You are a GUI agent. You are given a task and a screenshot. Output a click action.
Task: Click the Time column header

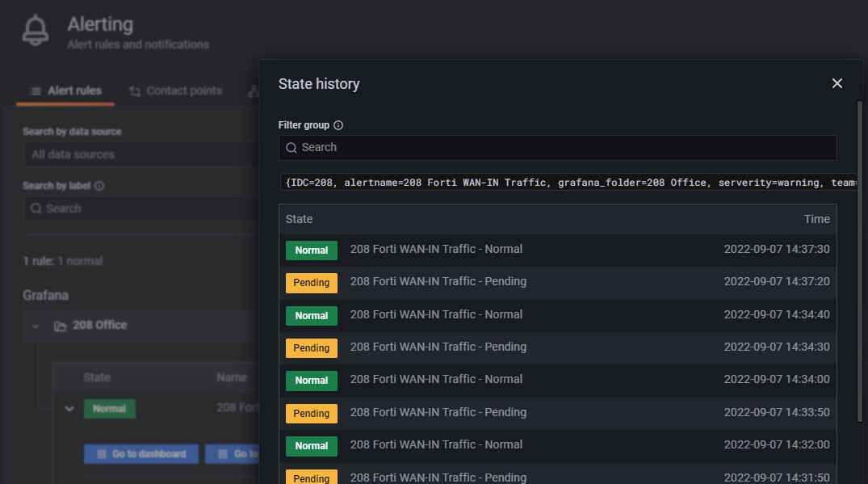pos(816,219)
